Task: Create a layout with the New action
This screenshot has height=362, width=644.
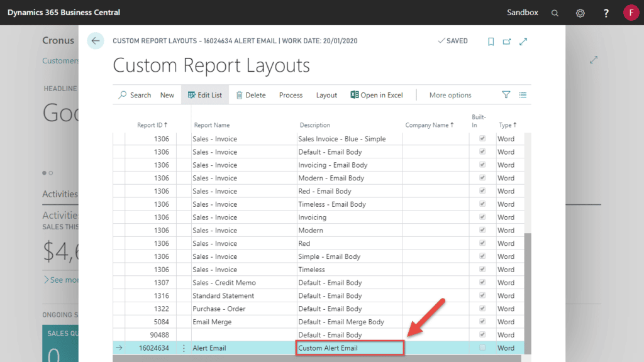Action: coord(167,95)
